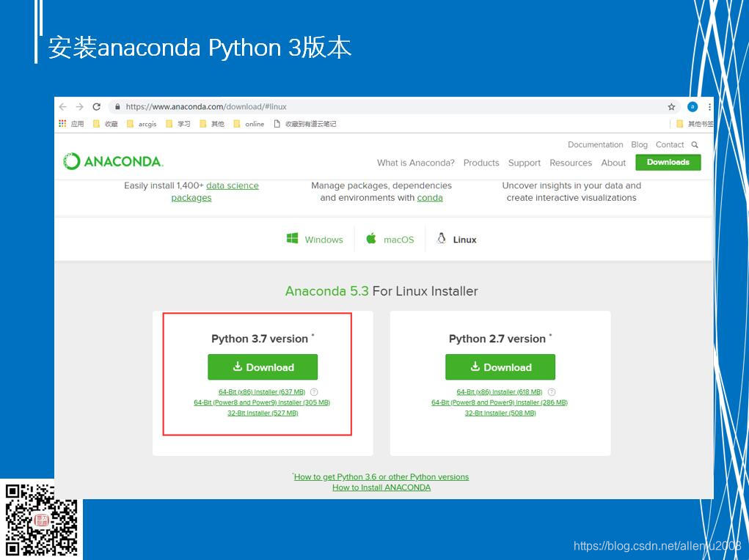
Task: Open the browser three-dot menu
Action: 709,107
